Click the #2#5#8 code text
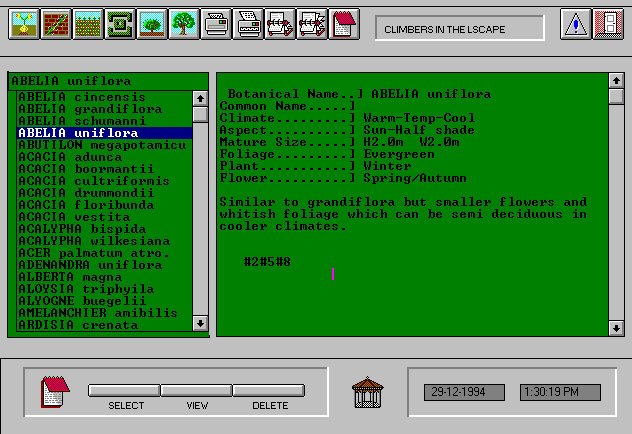 (267, 262)
